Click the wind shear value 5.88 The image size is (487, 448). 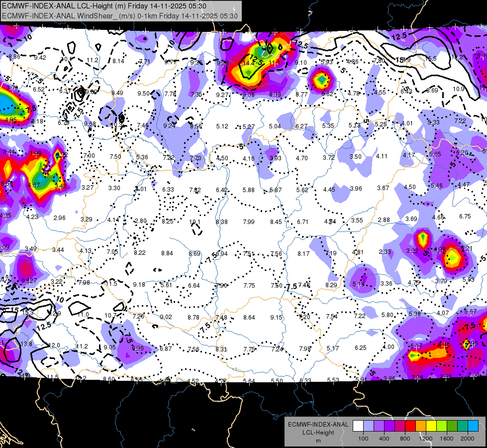(248, 190)
